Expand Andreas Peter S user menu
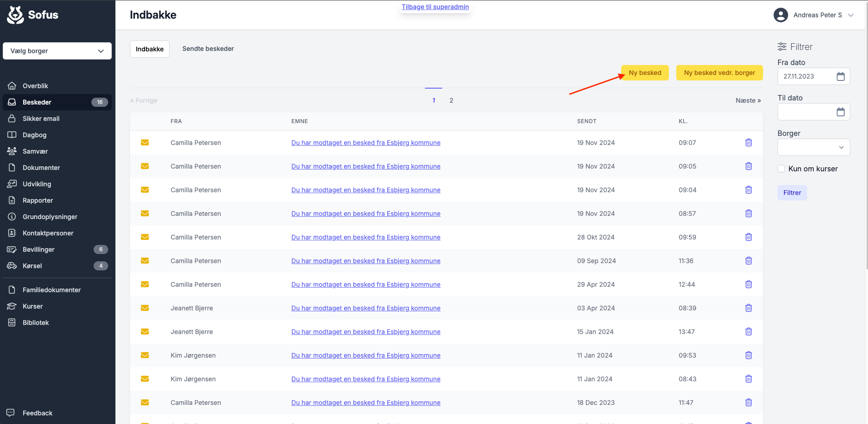 [851, 15]
